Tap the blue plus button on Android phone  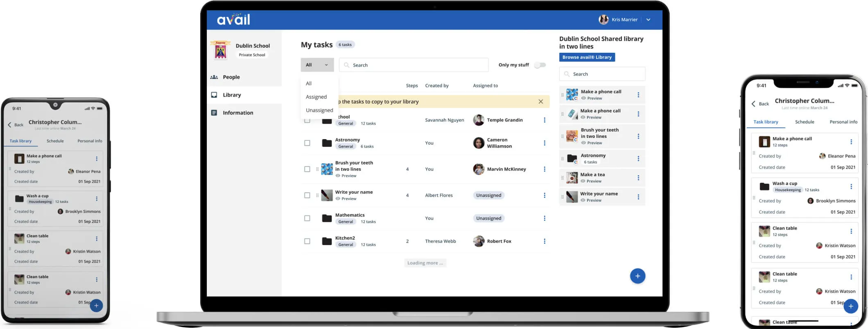click(96, 305)
